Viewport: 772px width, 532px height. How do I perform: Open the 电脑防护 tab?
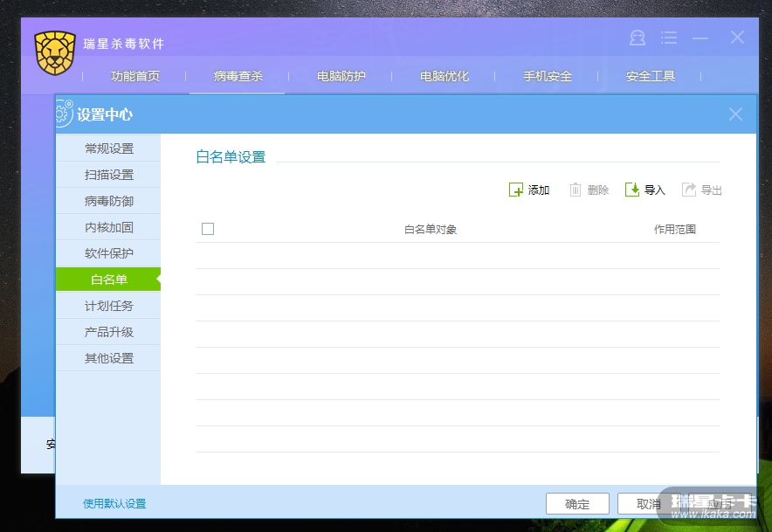[x=341, y=76]
